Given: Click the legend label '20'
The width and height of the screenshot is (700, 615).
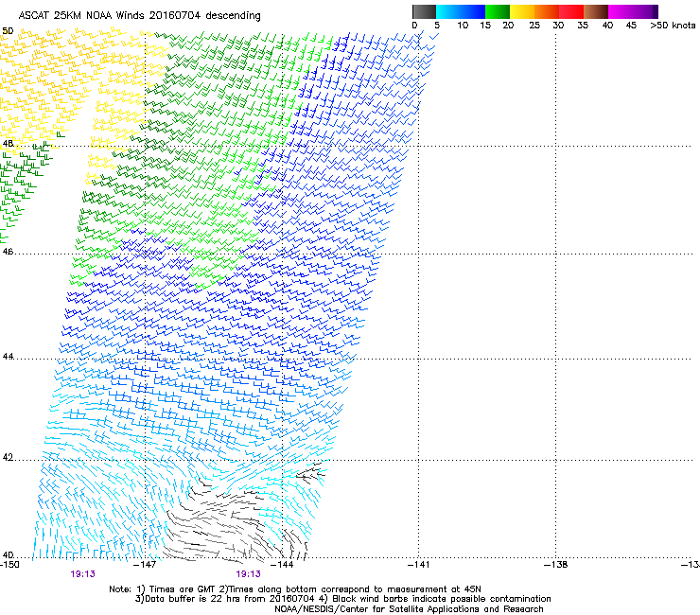Looking at the screenshot, I should pyautogui.click(x=509, y=26).
